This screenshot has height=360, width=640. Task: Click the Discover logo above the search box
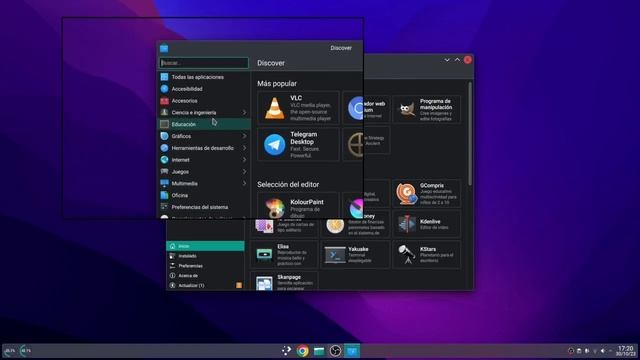coord(164,49)
